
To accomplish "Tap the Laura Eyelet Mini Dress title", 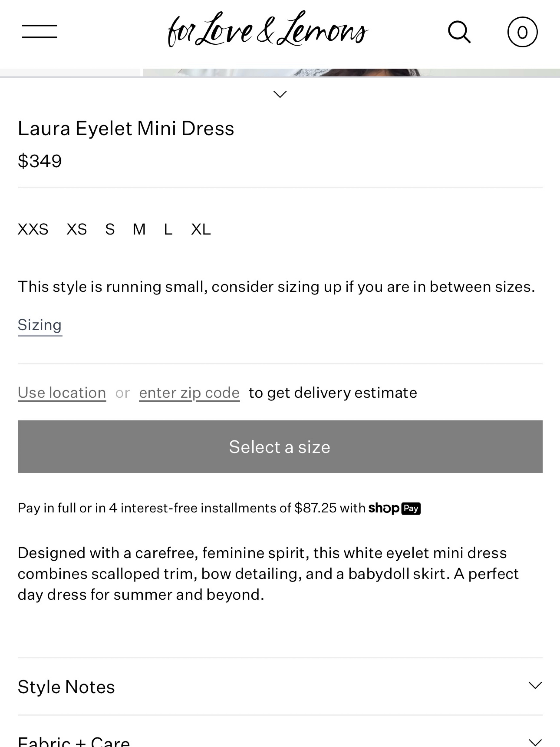I will point(126,129).
